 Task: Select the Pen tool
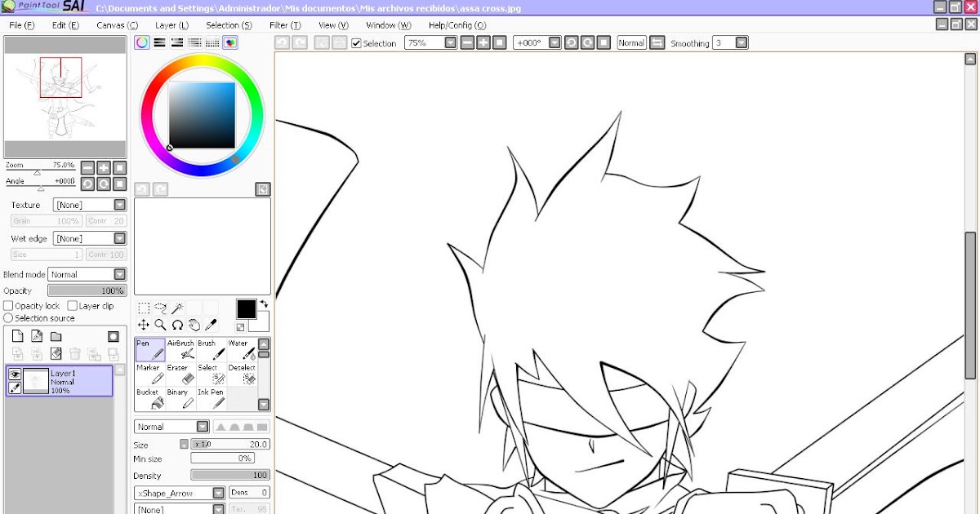[150, 350]
